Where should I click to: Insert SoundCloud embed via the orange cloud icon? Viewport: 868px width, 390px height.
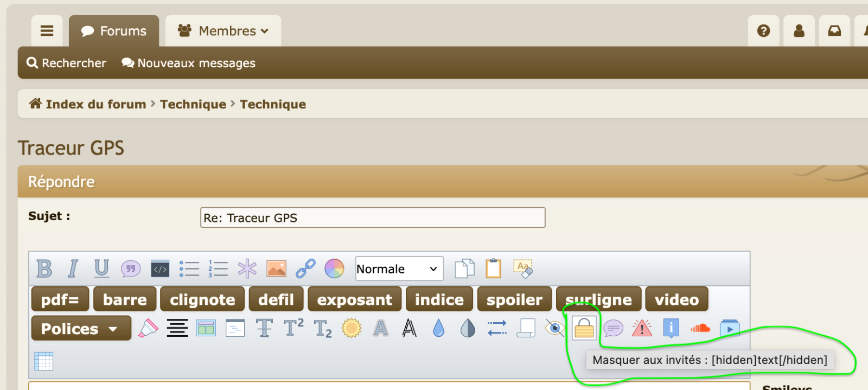700,328
